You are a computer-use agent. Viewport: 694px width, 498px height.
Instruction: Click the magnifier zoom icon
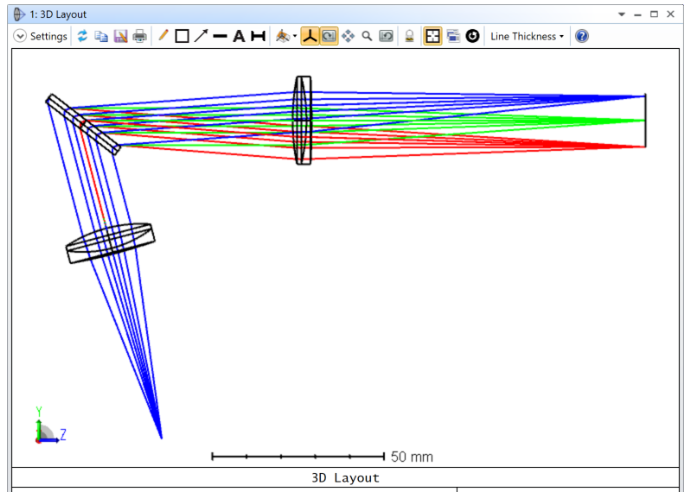pyautogui.click(x=367, y=36)
